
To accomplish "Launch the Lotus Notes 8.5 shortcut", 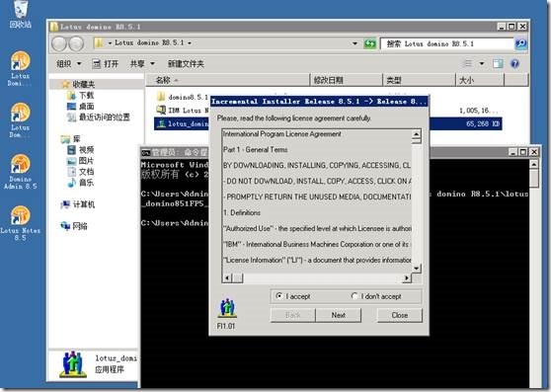I will point(20,223).
